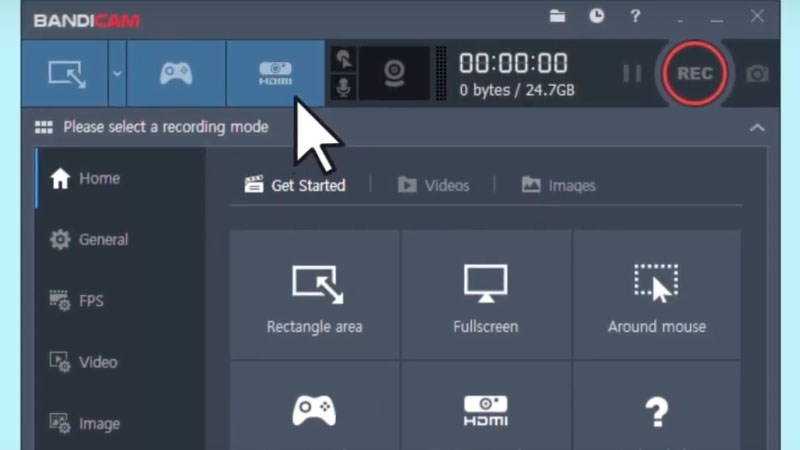This screenshot has height=450, width=800.
Task: Open Video settings
Action: [120, 362]
